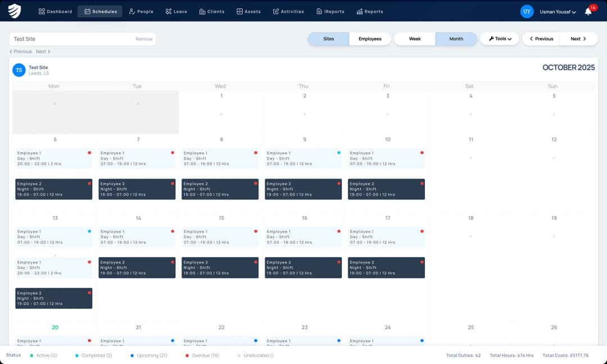Open the notifications bell icon
The height and width of the screenshot is (364, 607).
pos(588,11)
